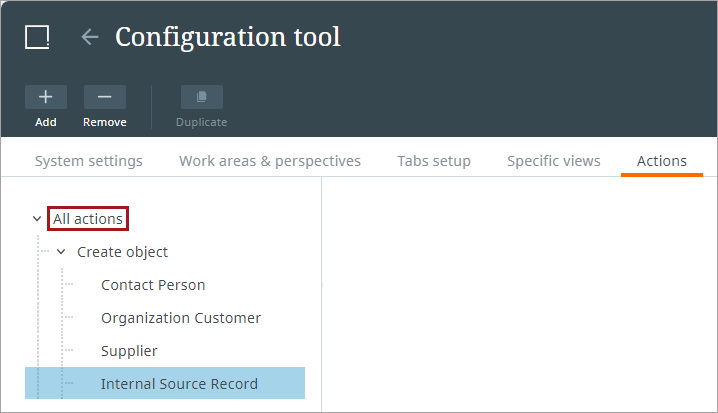Choose Organization Customer in the tree
718x413 pixels.
(181, 318)
